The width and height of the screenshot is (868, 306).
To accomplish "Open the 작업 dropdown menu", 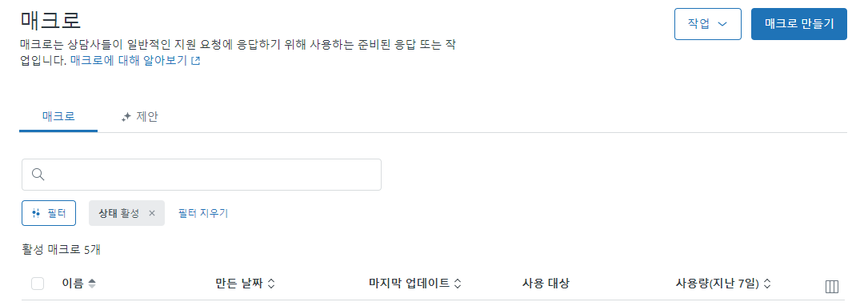I will (x=707, y=24).
